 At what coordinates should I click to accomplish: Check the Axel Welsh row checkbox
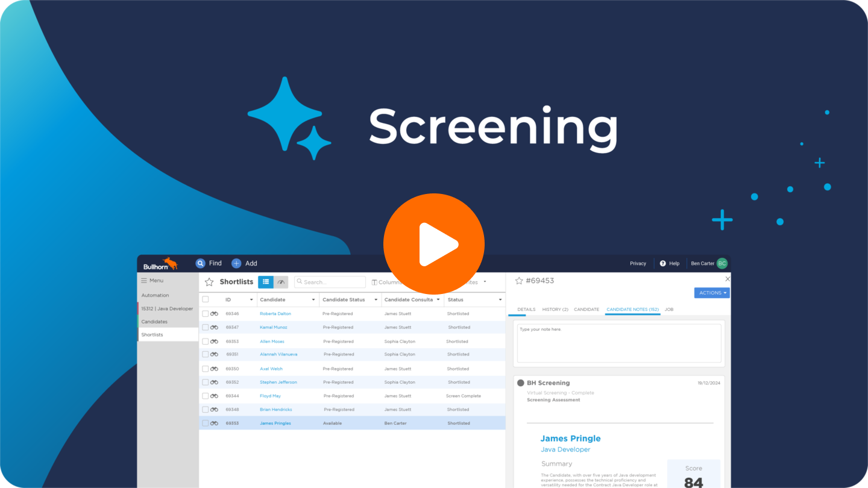[206, 369]
